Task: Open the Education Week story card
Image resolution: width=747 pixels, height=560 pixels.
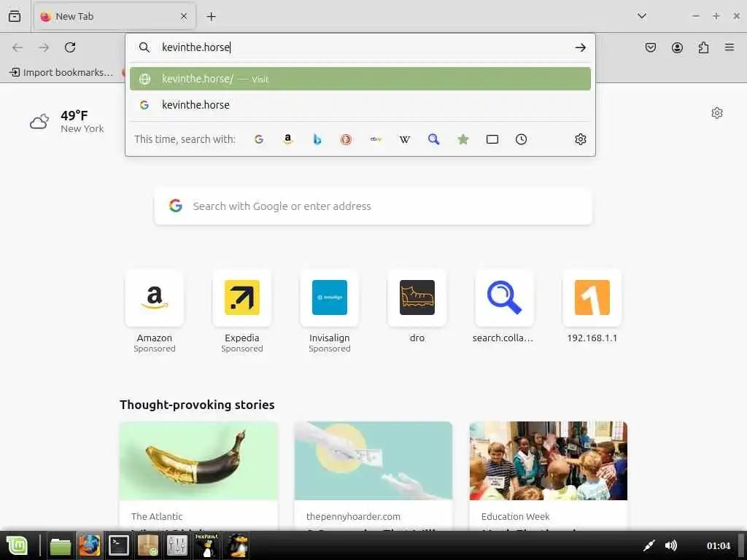Action: pyautogui.click(x=549, y=475)
